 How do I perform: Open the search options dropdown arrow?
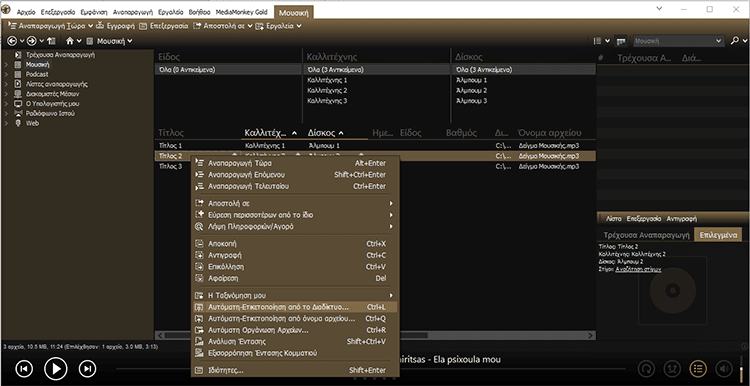[744, 41]
